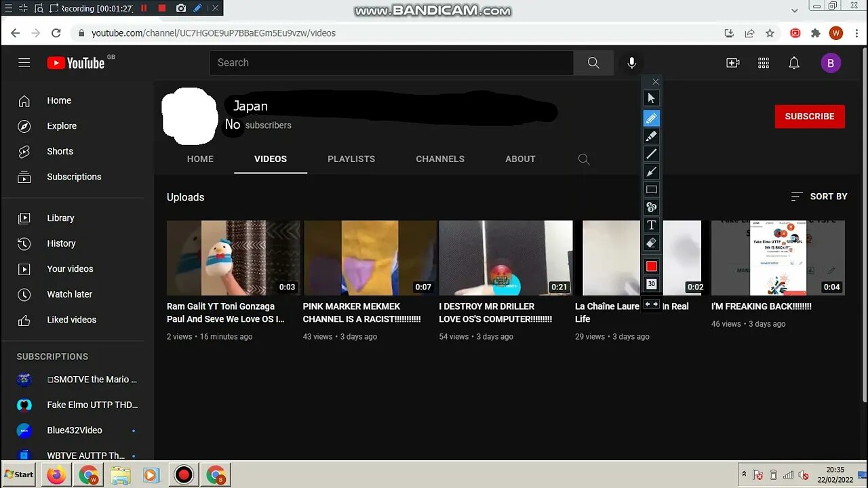Select the pencil drawing tool

[x=651, y=118]
